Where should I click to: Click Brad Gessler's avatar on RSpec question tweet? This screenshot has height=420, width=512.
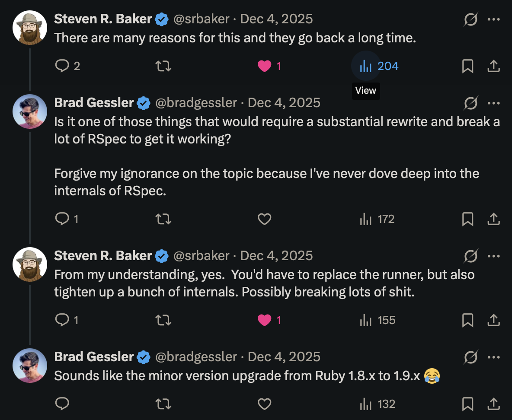(30, 111)
